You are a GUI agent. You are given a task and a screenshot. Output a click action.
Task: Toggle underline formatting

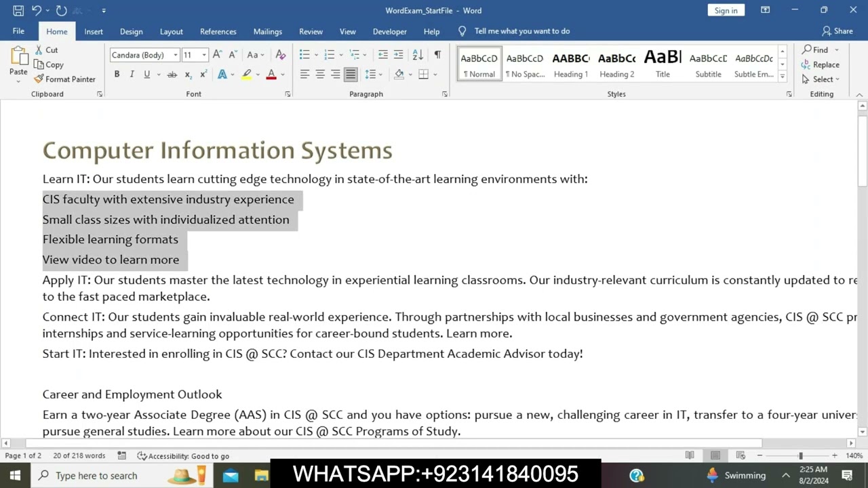point(146,75)
